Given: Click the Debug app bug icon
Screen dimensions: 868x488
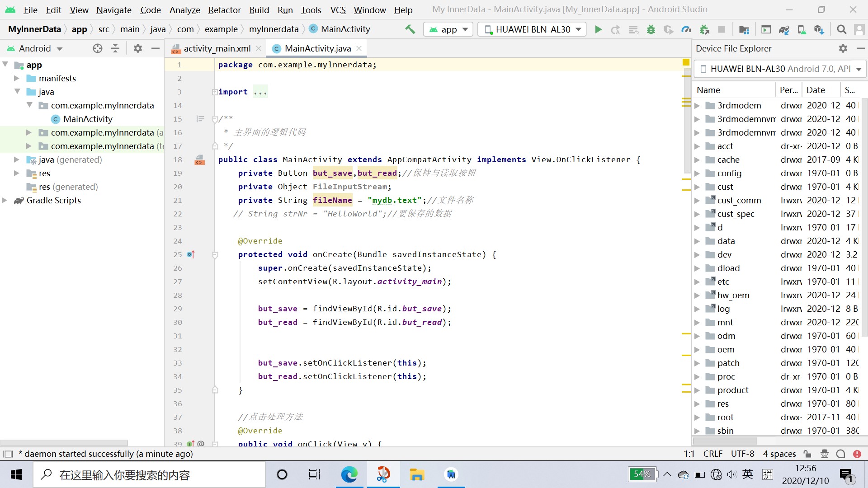Looking at the screenshot, I should point(651,29).
